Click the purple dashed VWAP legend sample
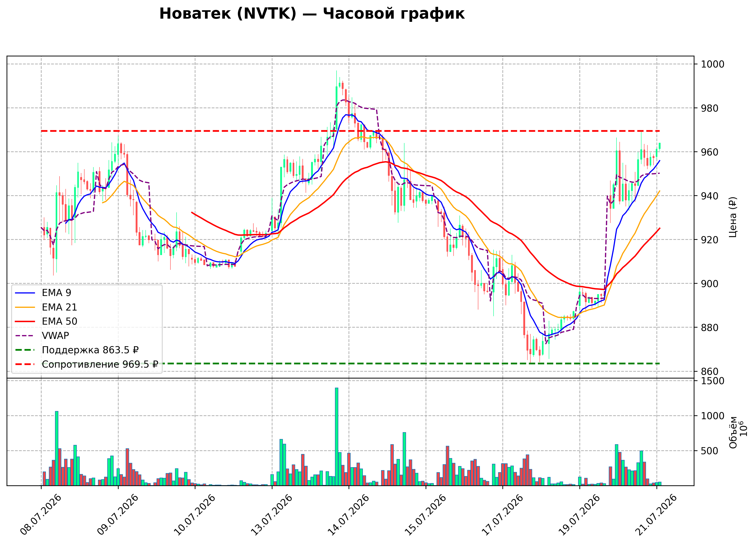756x544 pixels. pos(25,336)
